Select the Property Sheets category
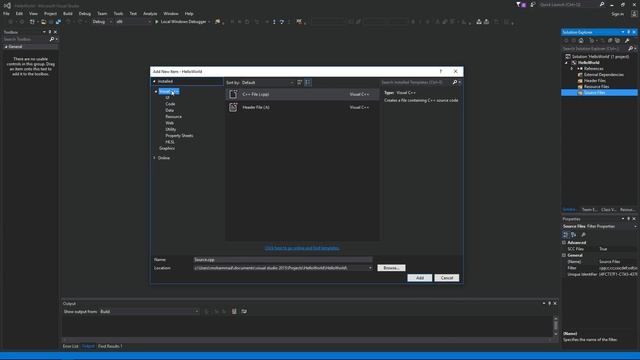This screenshot has width=640, height=360. pyautogui.click(x=180, y=136)
